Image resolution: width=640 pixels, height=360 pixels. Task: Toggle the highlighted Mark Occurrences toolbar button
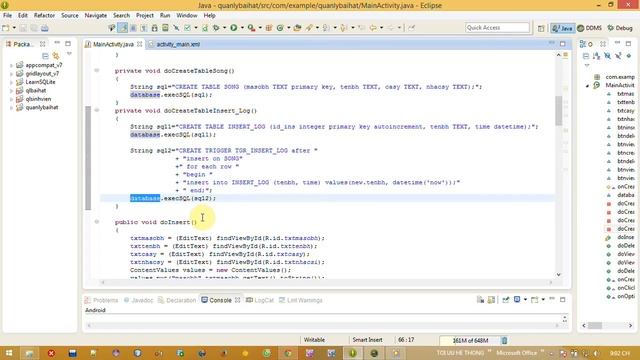122,28
